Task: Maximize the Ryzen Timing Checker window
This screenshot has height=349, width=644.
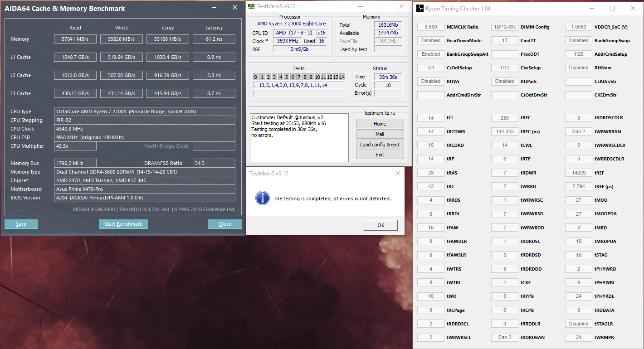Action: pos(612,8)
